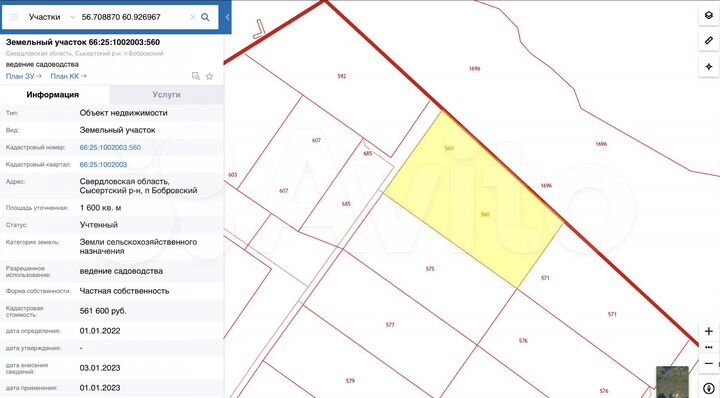Click the find-on-map icon in panel header

pos(196,76)
